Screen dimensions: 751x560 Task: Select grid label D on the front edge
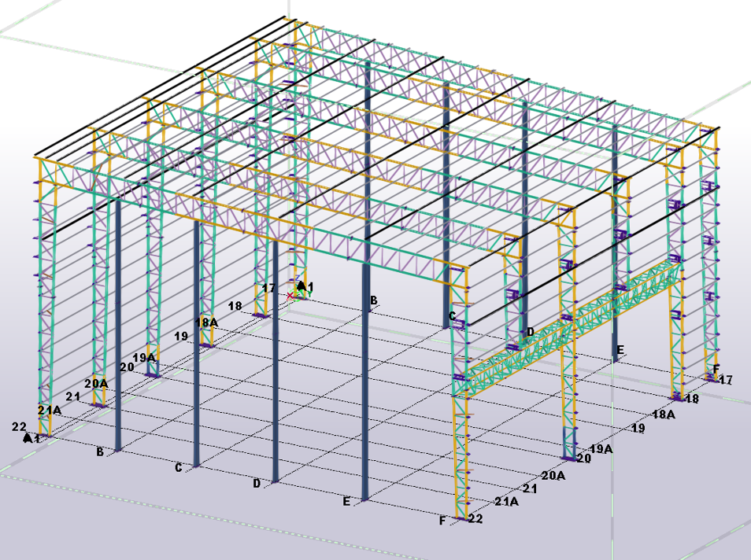(x=257, y=484)
